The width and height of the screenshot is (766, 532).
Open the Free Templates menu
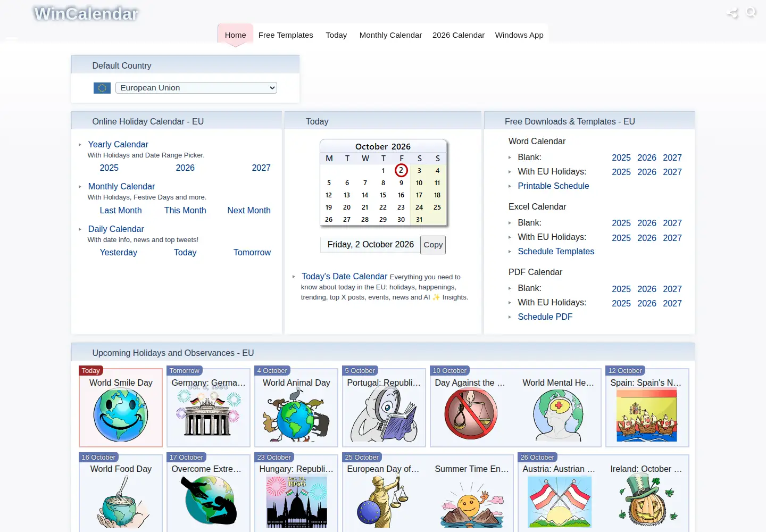[286, 35]
